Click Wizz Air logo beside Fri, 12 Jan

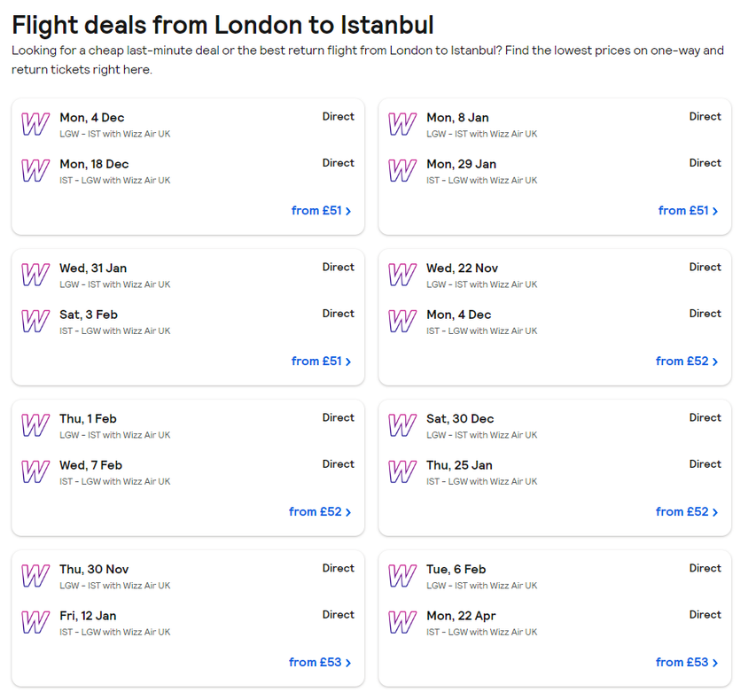(x=35, y=622)
